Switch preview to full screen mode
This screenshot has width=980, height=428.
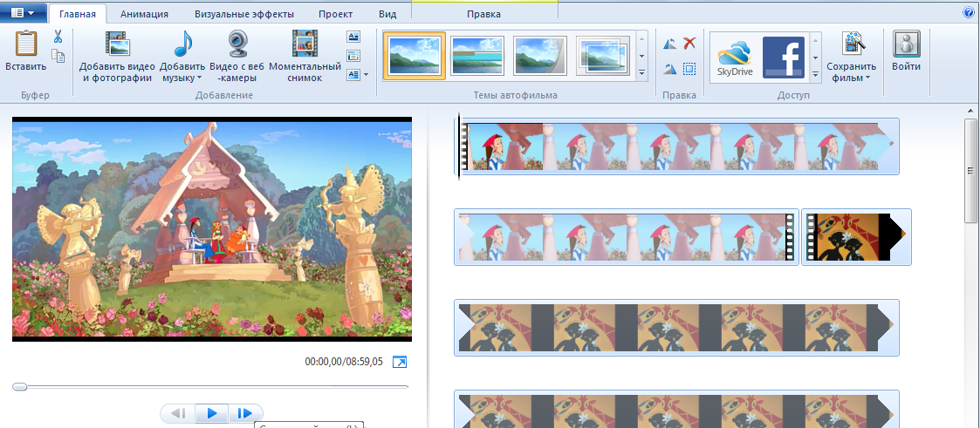pyautogui.click(x=400, y=362)
